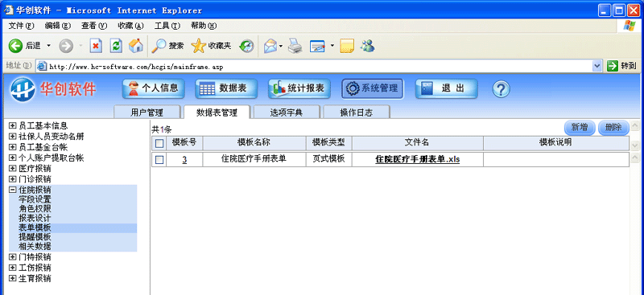Select 角色权限 under 住院报销
This screenshot has height=295, width=644.
35,209
